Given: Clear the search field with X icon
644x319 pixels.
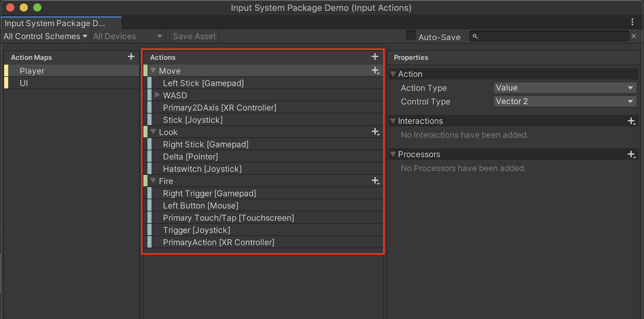Looking at the screenshot, I should [x=634, y=36].
